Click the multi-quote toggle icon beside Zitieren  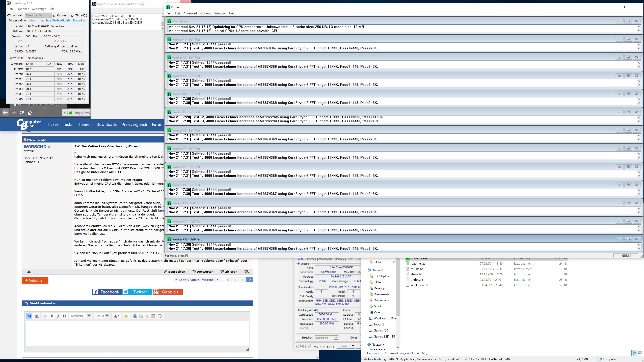(x=247, y=272)
